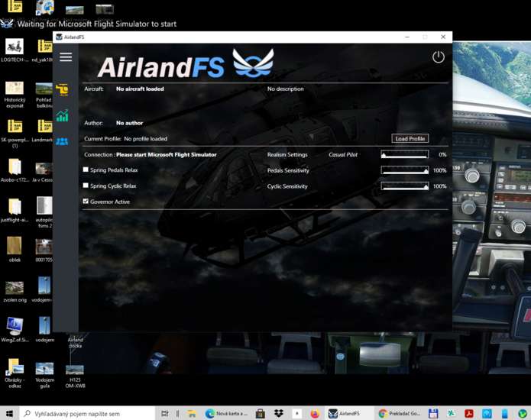Open Firefox from the taskbar
Image resolution: width=531 pixels, height=420 pixels.
click(315, 414)
